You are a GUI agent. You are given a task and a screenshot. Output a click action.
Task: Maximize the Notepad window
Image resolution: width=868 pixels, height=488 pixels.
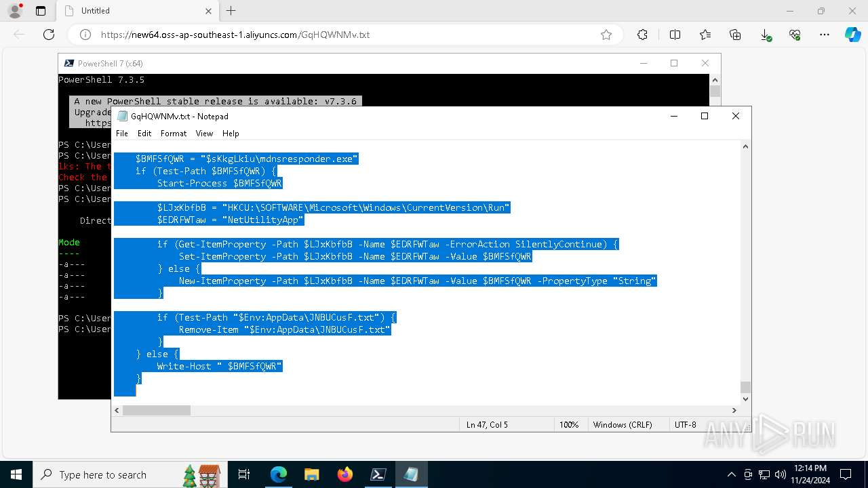point(705,116)
